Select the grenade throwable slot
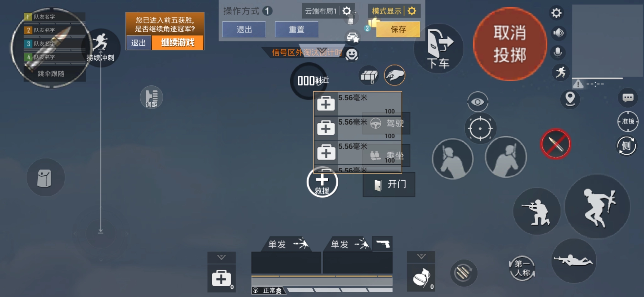 pyautogui.click(x=421, y=278)
